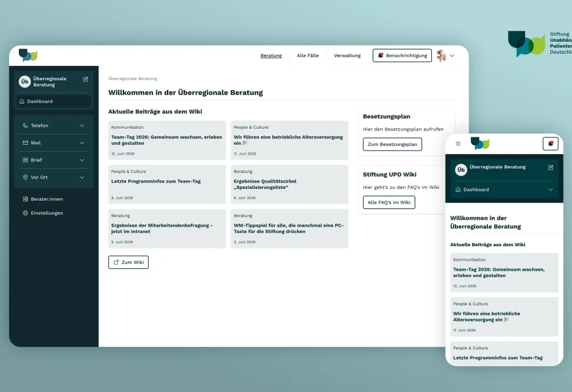Expand the Brief section chevron

82,160
